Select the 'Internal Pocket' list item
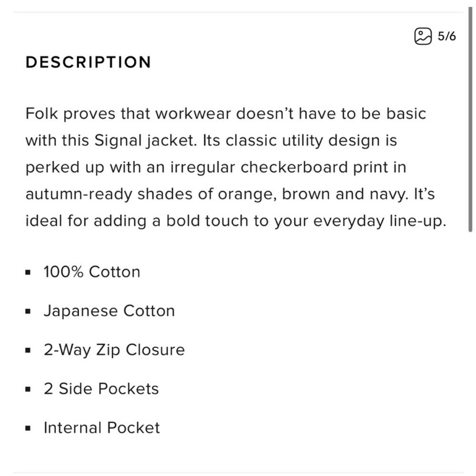This screenshot has height=476, width=476. 101,427
